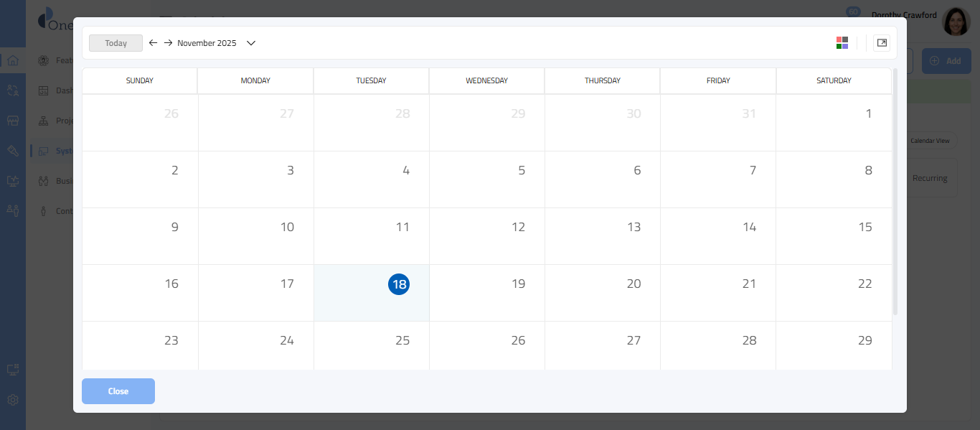Select November 25 in the calendar
The height and width of the screenshot is (430, 980).
(402, 341)
